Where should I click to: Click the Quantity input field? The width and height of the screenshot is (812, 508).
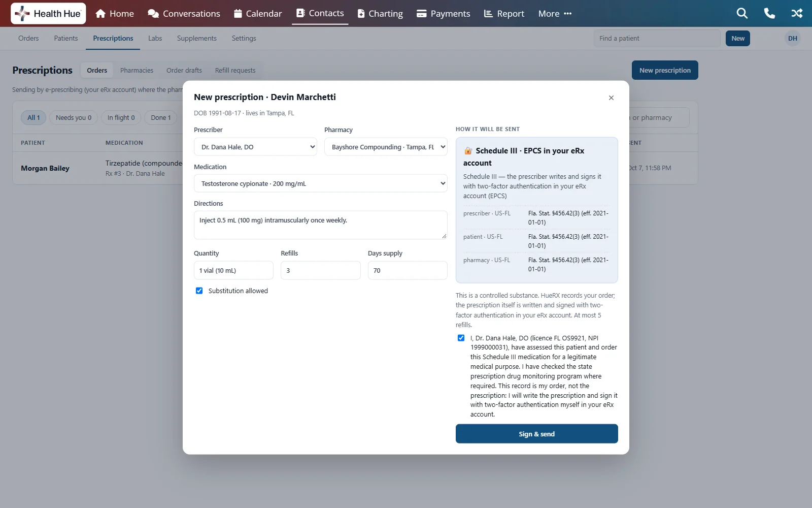[x=233, y=270]
